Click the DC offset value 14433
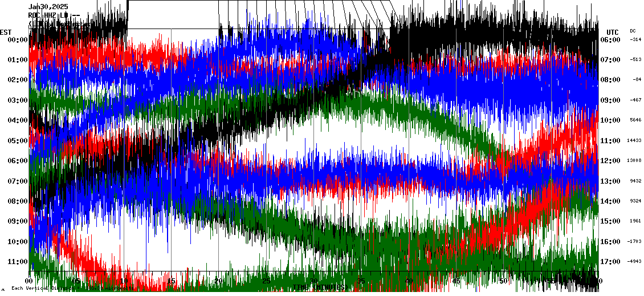644x296 pixels. [634, 140]
